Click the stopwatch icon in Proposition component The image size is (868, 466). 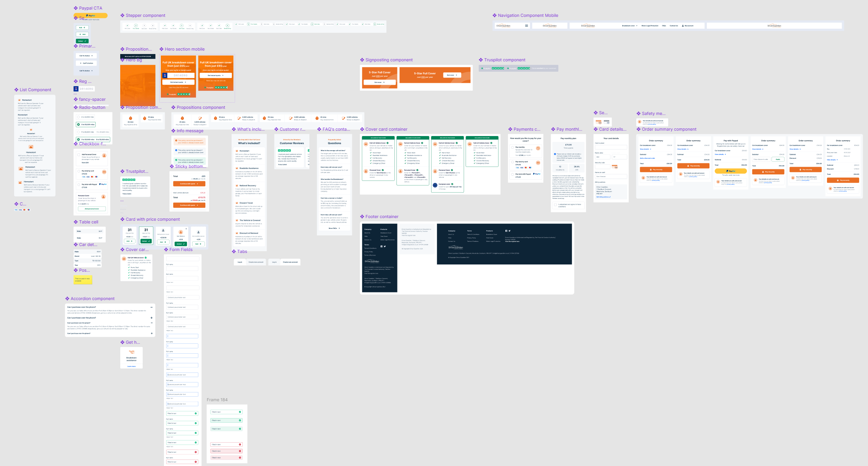coord(131,118)
